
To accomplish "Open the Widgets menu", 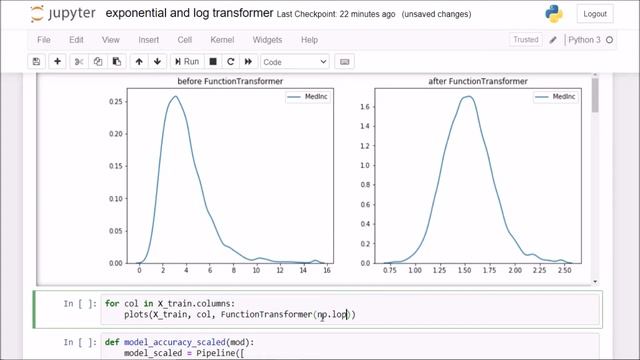I will 267,40.
